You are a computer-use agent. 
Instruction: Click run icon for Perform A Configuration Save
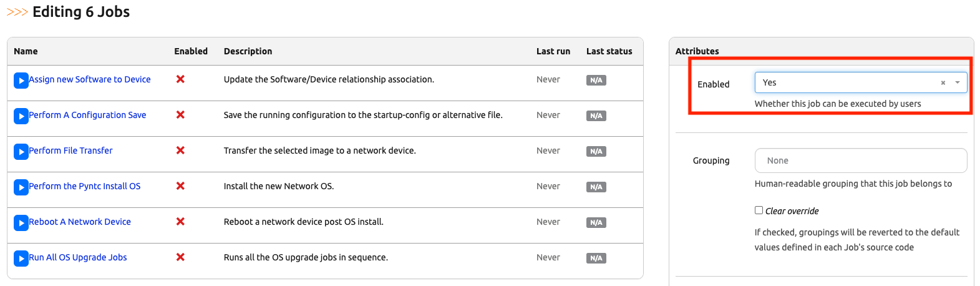21,116
